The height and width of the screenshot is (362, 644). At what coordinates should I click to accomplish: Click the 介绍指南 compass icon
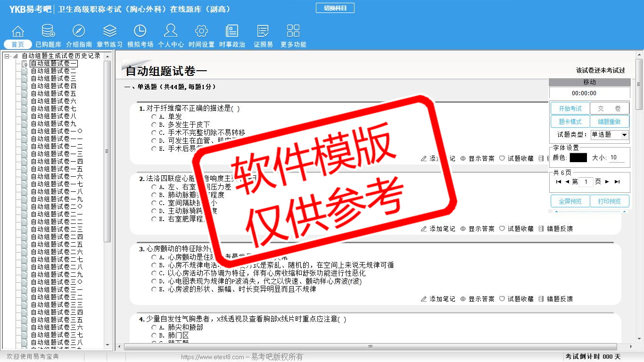[79, 32]
